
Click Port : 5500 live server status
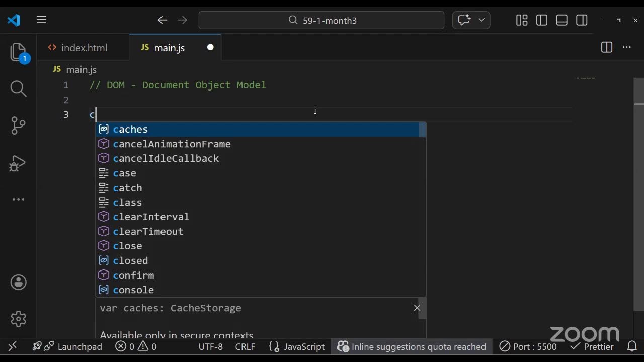[528, 346]
